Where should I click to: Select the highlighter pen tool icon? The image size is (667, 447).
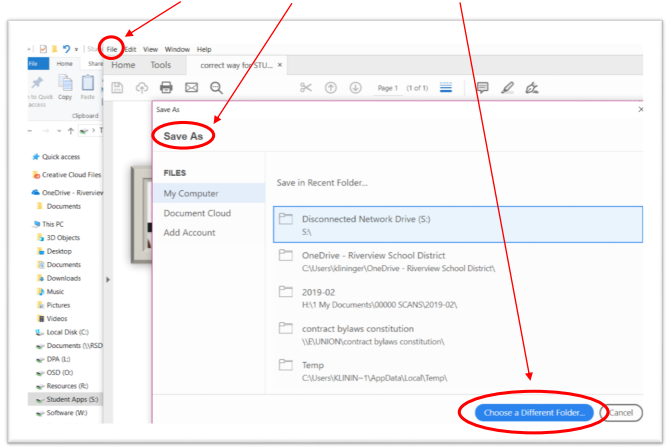coord(508,88)
